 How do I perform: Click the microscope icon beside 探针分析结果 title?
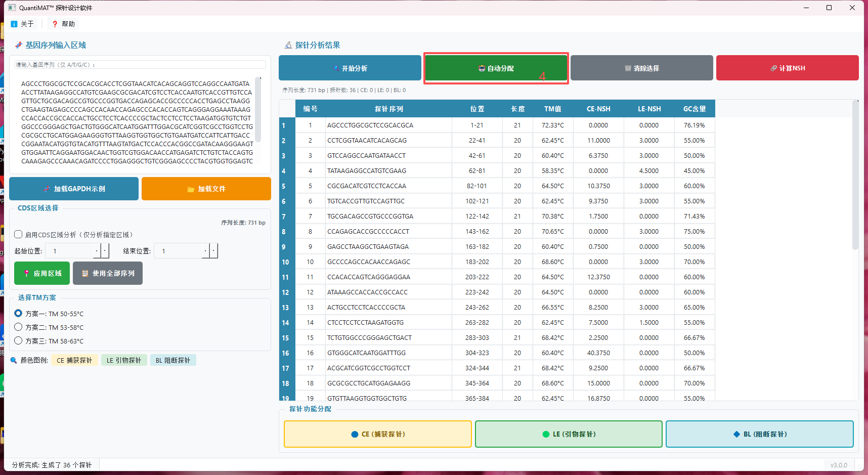point(287,45)
